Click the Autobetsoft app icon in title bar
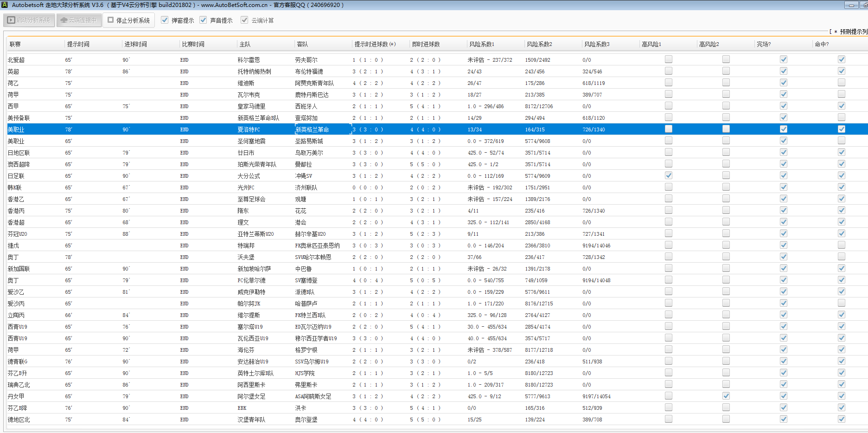Screen dimensions: 868x433 tap(5, 5)
